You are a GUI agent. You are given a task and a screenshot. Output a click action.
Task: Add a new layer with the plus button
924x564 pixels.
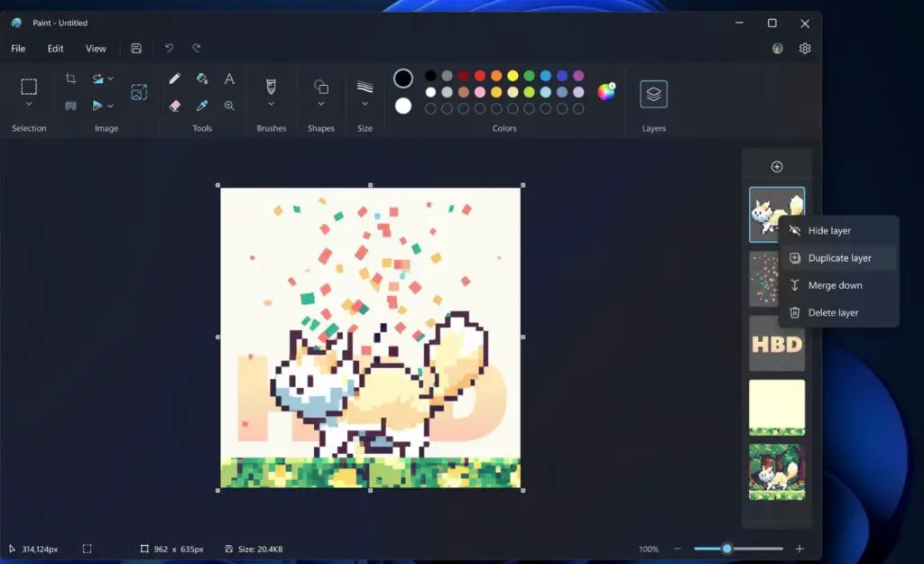point(776,166)
